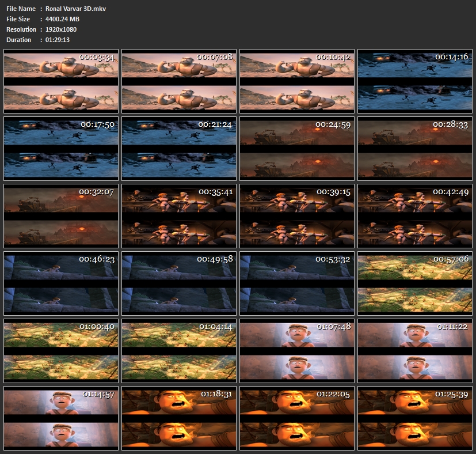This screenshot has height=454, width=476.
Task: Click the frame timestamped 00:49:58
Action: [179, 283]
